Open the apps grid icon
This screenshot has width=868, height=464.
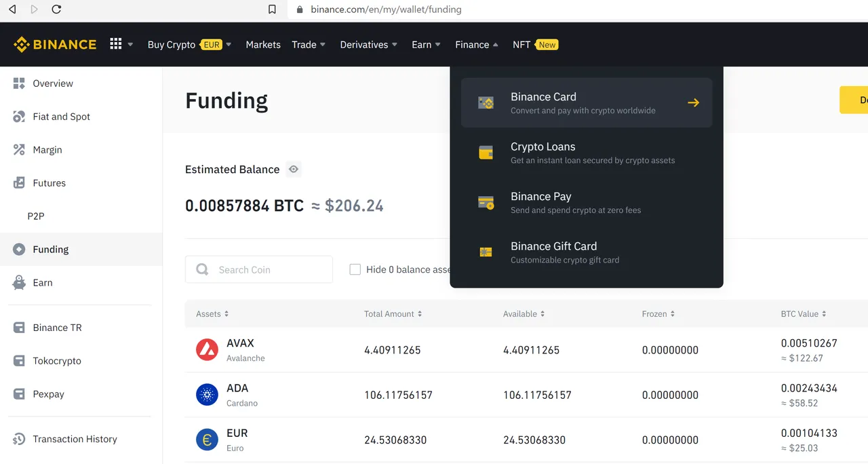[116, 44]
